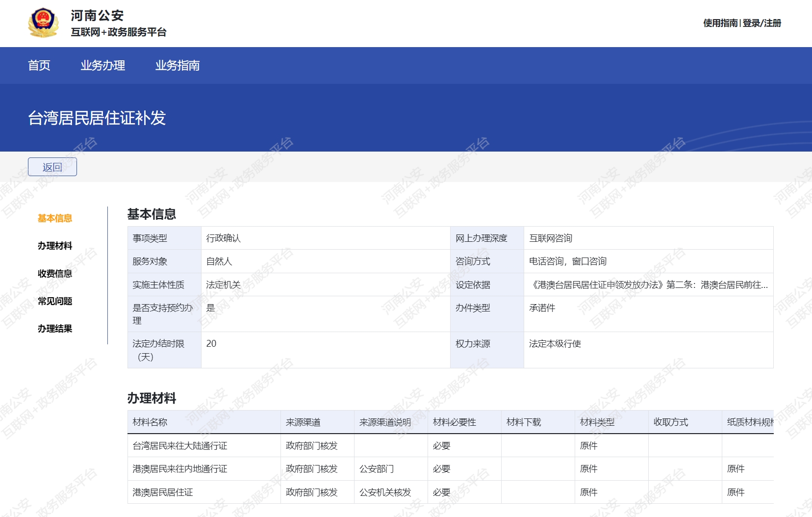Select the 台湾居民来往大陆通行证 material row

point(180,446)
